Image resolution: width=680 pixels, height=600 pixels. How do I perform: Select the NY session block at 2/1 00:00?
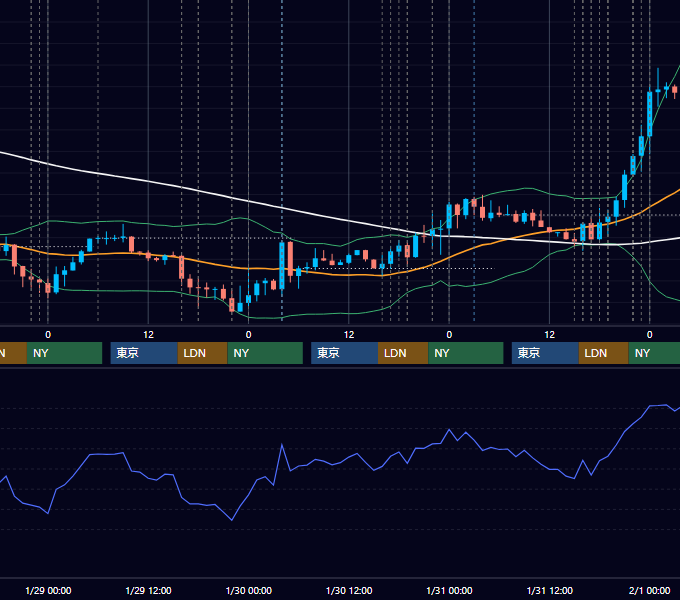pyautogui.click(x=654, y=353)
